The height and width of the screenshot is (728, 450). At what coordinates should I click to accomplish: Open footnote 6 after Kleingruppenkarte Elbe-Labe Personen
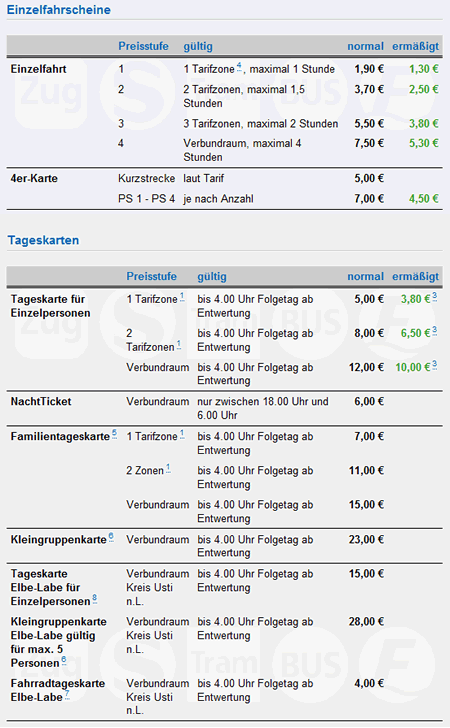click(64, 660)
